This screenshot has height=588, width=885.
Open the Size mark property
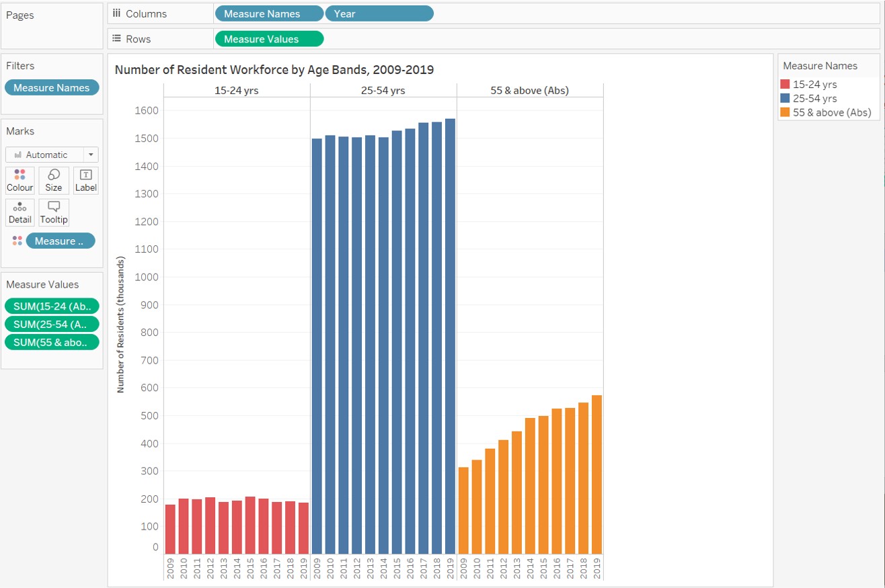coord(53,179)
